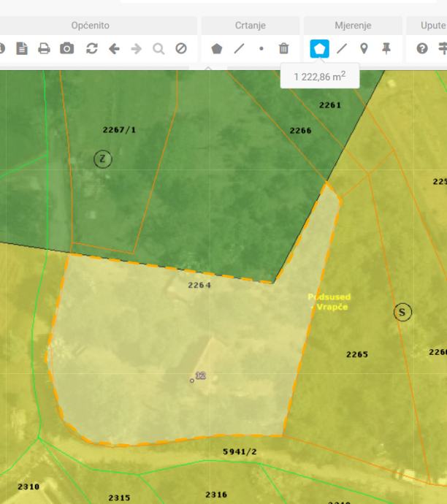Select the line drawing tool

click(239, 49)
